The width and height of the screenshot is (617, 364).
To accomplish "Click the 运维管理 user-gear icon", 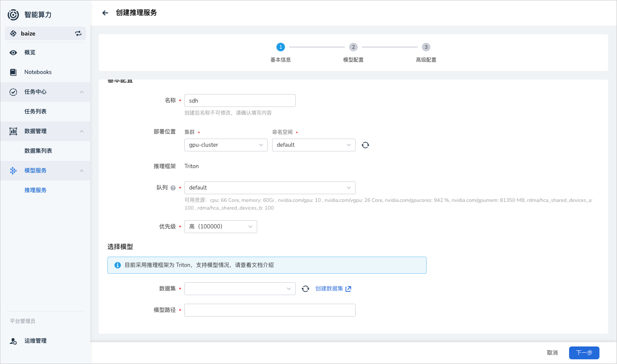I will 13,341.
